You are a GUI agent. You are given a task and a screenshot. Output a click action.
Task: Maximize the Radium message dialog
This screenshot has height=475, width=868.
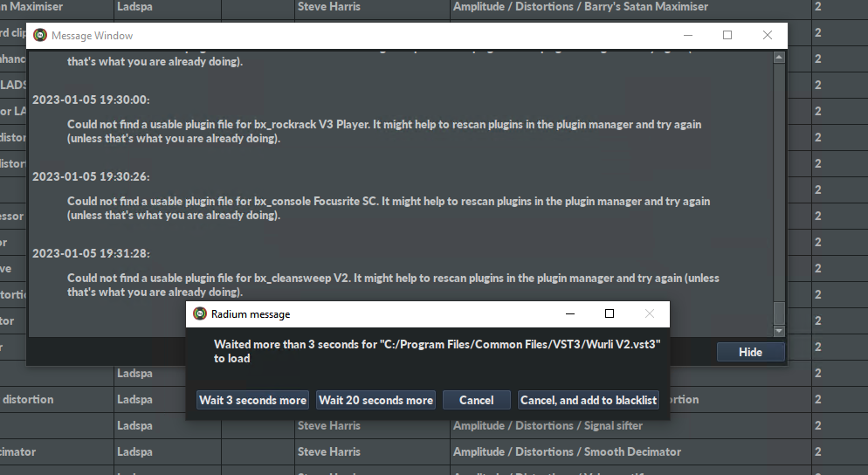click(610, 314)
